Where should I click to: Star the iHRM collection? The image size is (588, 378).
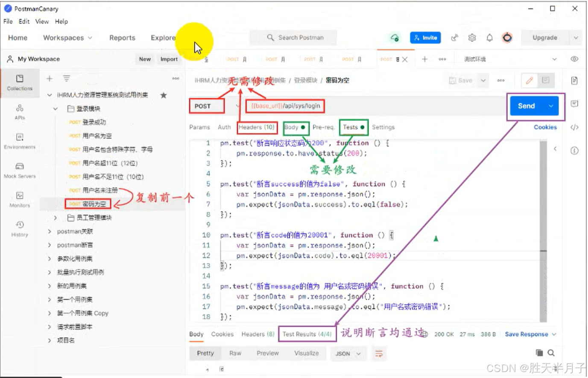coord(164,95)
